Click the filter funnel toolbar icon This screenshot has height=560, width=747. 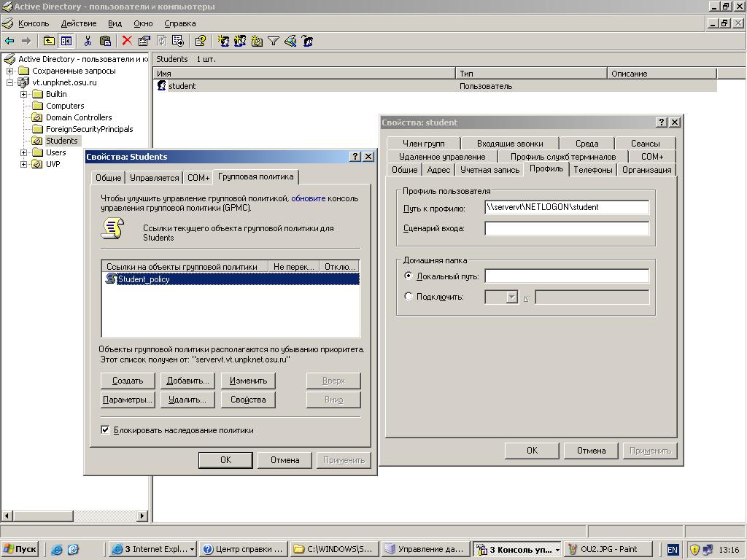point(274,41)
